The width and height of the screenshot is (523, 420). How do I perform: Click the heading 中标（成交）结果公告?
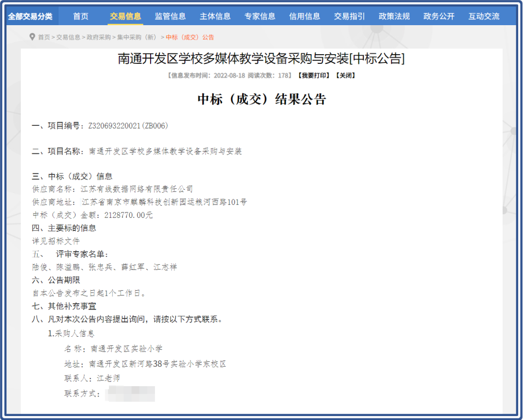point(261,99)
